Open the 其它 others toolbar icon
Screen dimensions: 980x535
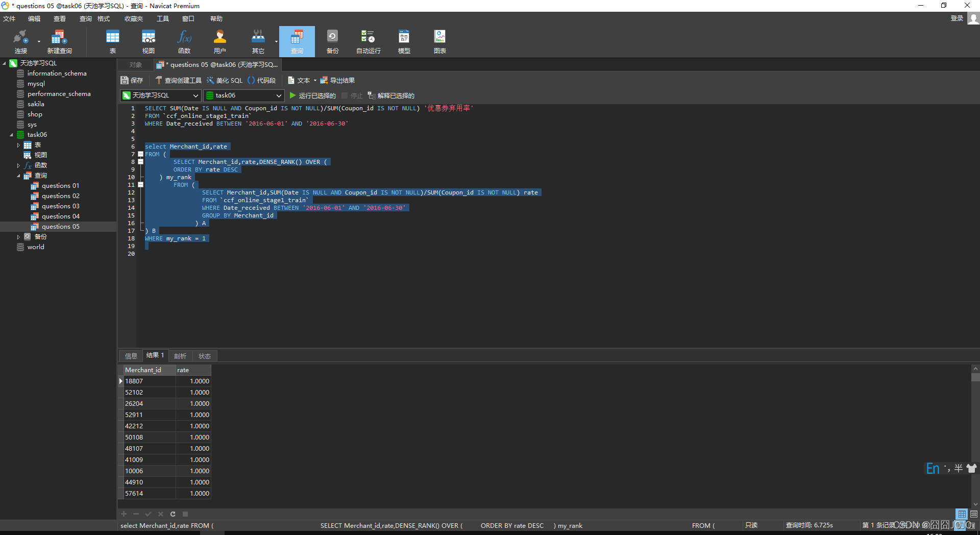258,41
